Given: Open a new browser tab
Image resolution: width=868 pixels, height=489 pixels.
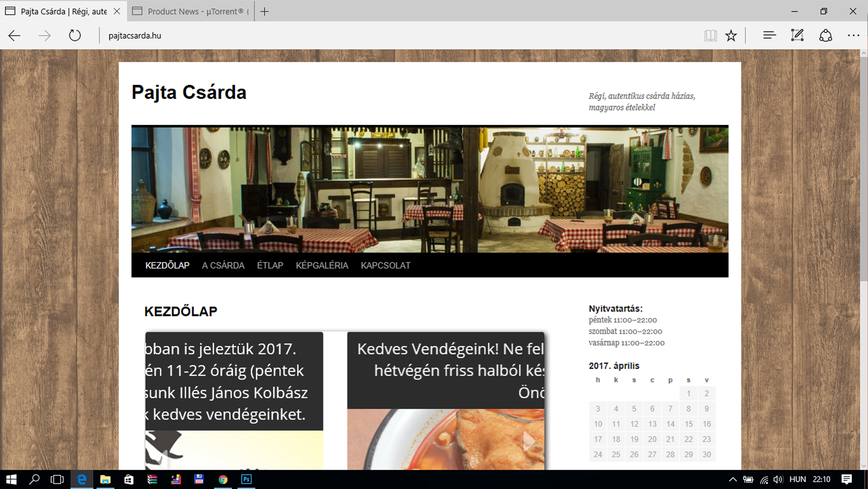Looking at the screenshot, I should [264, 12].
